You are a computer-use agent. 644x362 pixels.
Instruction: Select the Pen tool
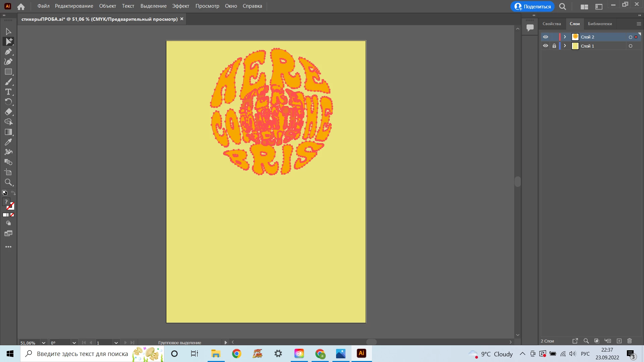[8, 52]
